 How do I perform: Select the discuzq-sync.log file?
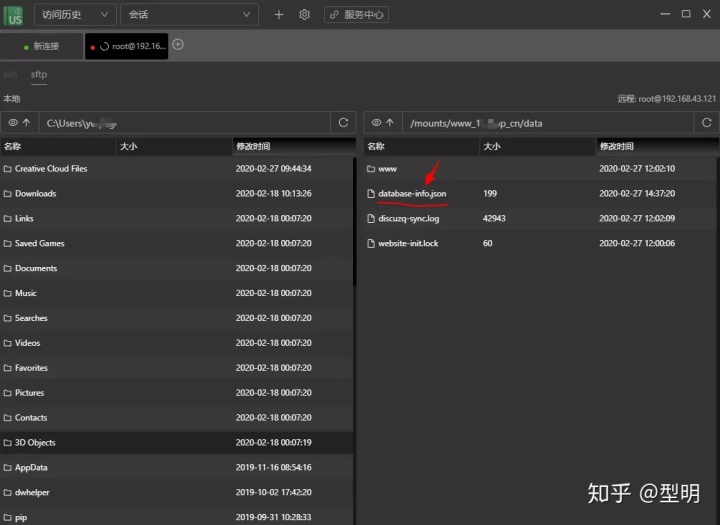(540, 218)
